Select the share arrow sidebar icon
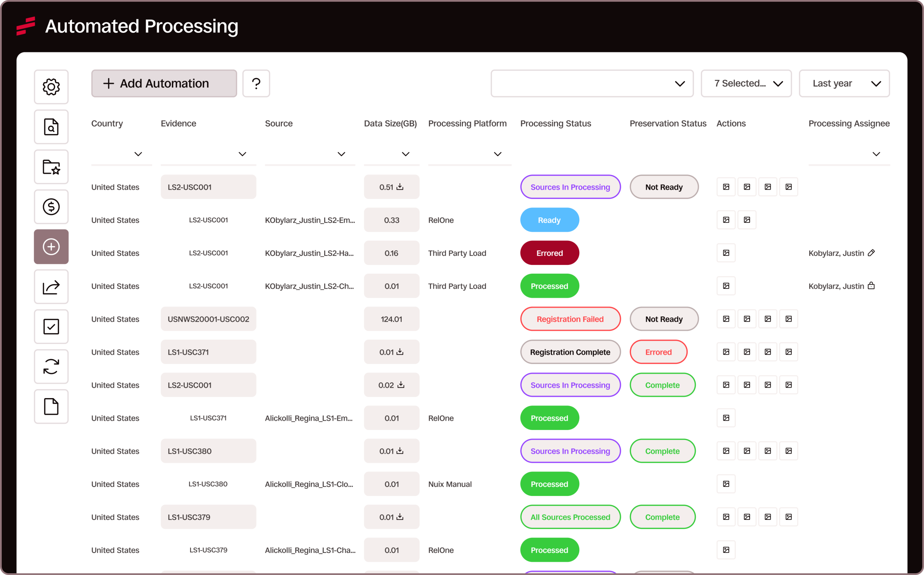 [x=51, y=287]
